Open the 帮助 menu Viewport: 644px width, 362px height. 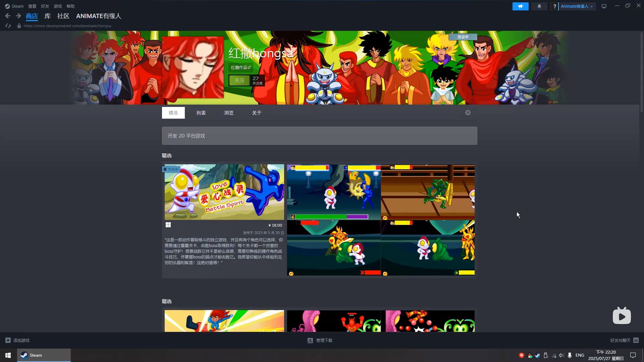coord(70,6)
